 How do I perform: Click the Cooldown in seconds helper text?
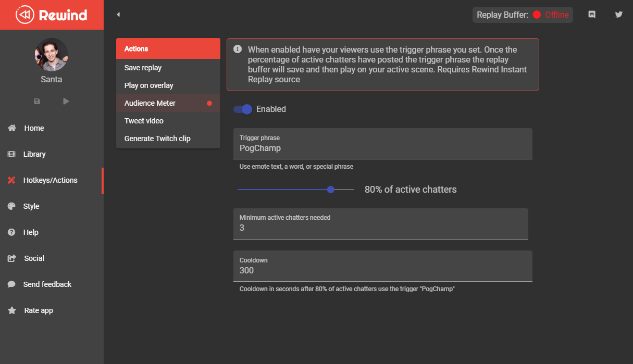347,288
